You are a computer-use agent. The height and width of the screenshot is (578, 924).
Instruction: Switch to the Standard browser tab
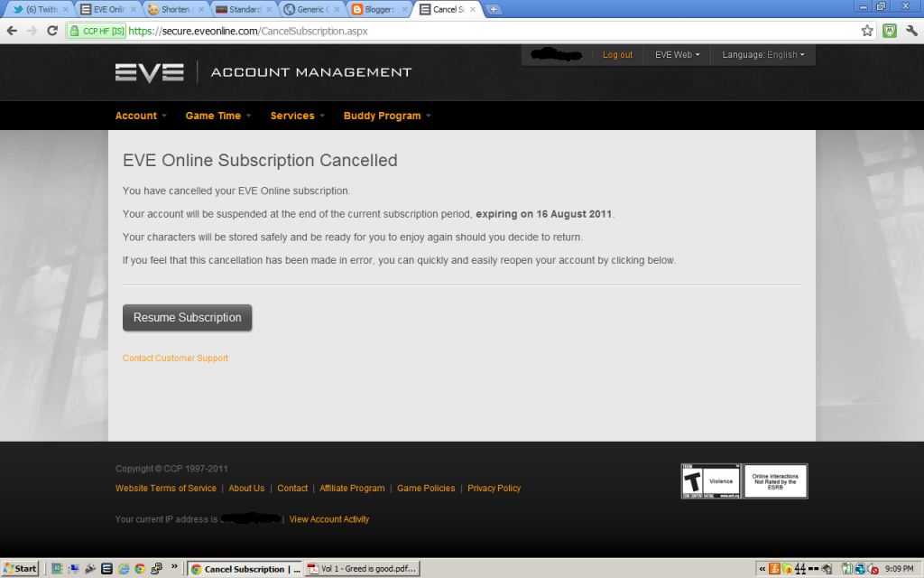[244, 9]
